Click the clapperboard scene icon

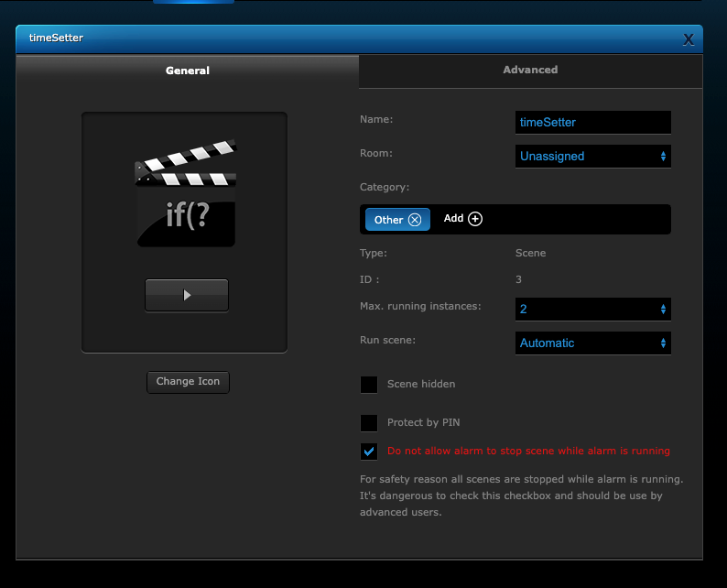click(186, 193)
